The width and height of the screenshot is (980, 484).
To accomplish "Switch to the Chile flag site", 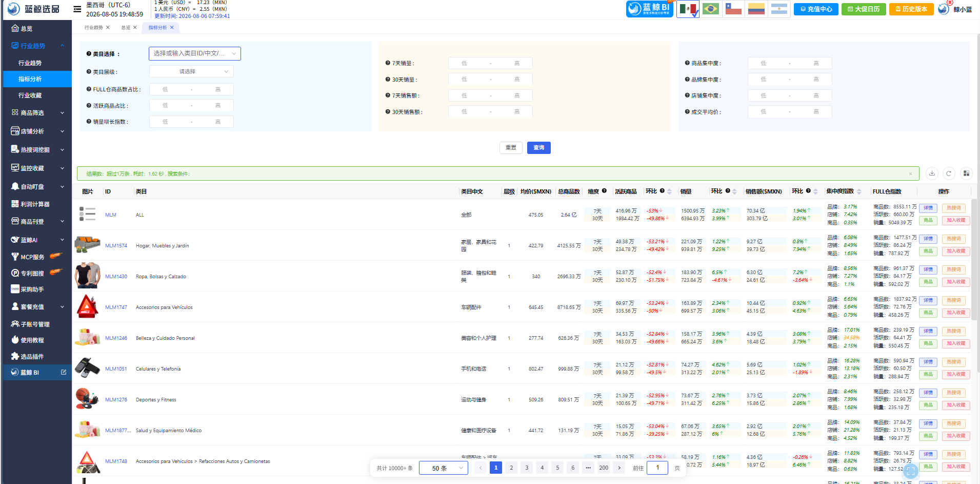I will [733, 9].
